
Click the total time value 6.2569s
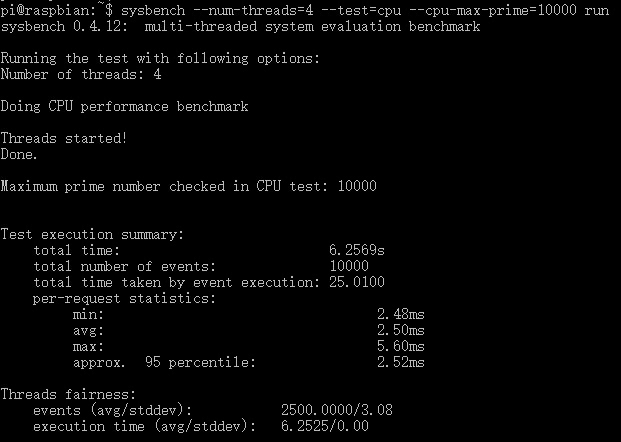[356, 250]
